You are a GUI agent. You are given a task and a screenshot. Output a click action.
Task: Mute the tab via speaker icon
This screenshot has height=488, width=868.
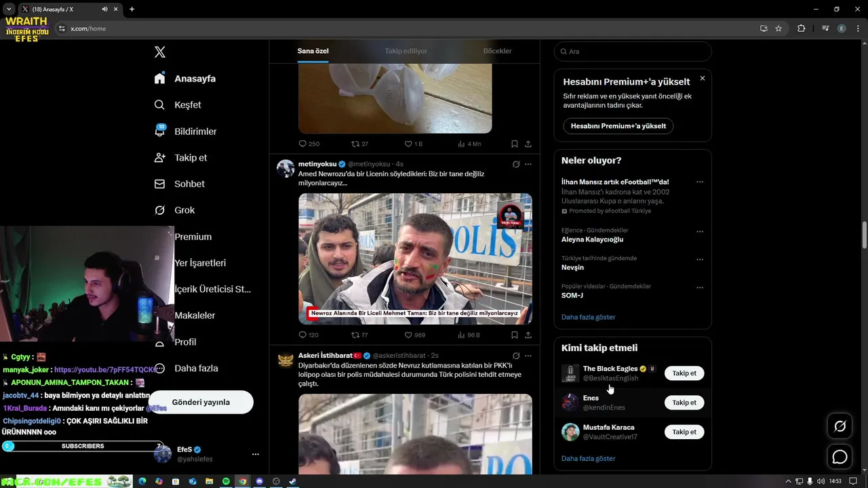tap(104, 9)
